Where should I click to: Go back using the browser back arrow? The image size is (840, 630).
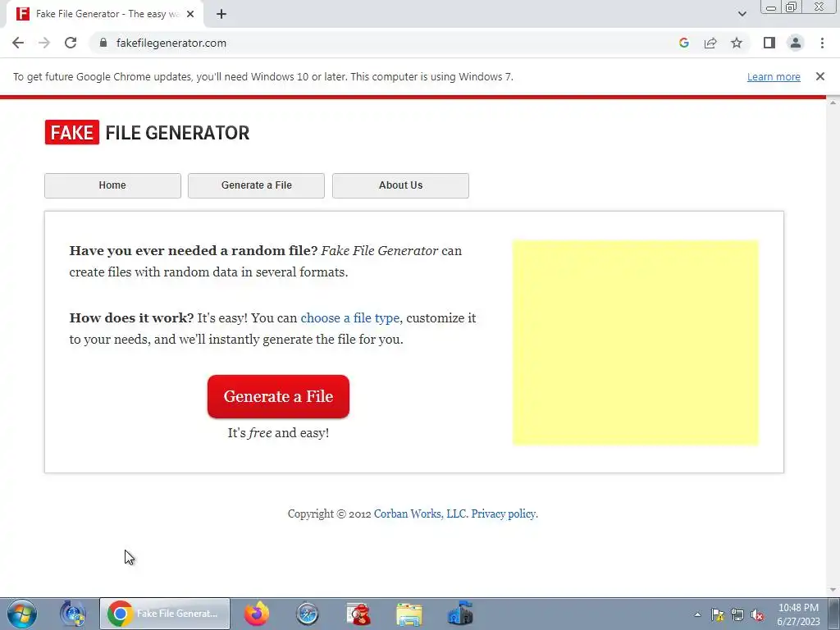click(x=18, y=43)
